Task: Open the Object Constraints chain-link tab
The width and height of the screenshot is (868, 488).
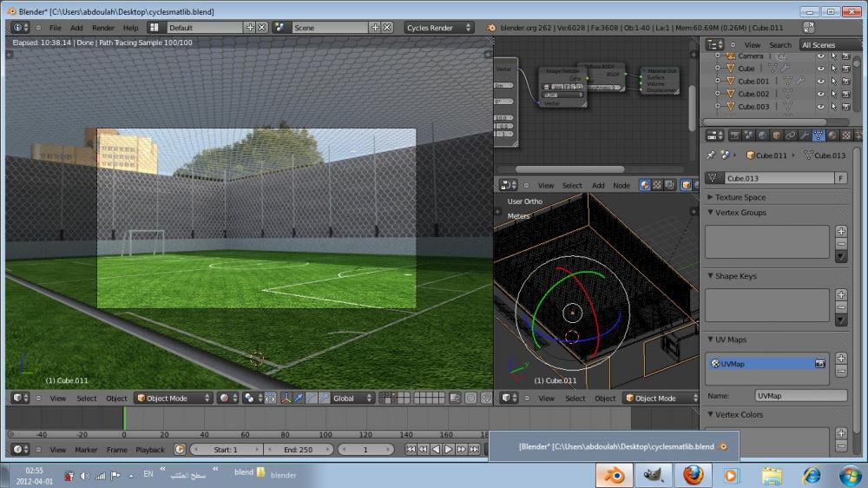Action: pos(790,135)
